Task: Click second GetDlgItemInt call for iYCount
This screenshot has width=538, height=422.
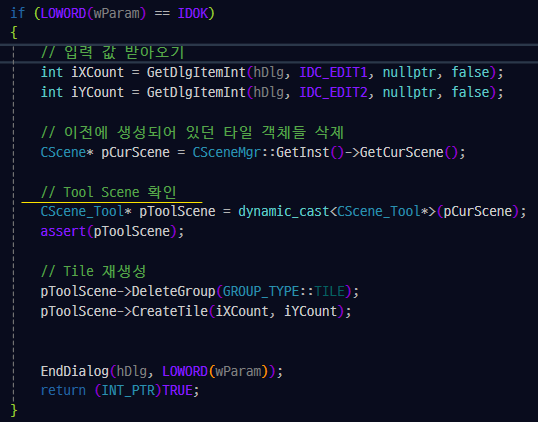Action: pos(196,92)
